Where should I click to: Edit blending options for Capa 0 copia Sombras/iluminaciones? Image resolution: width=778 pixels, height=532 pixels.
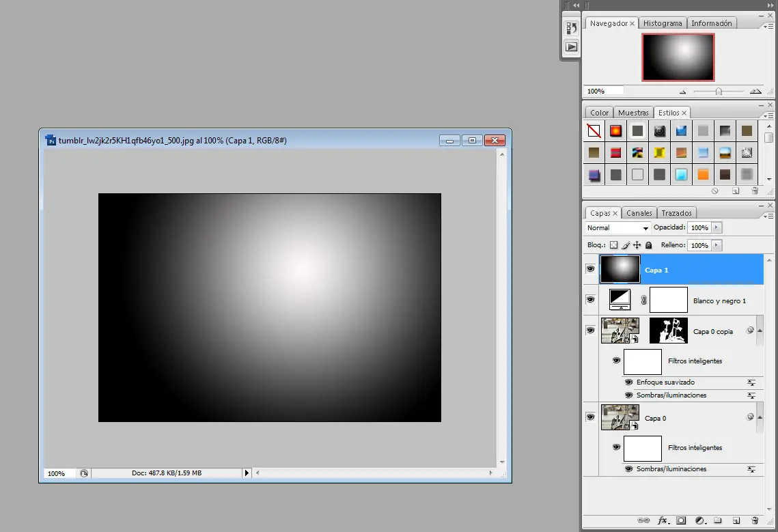pos(751,395)
